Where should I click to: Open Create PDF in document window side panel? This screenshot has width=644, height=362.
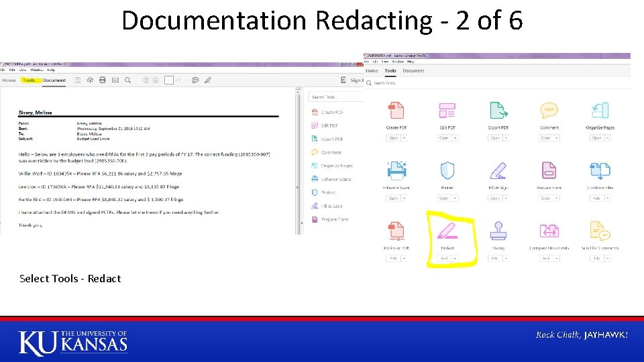[x=327, y=112]
